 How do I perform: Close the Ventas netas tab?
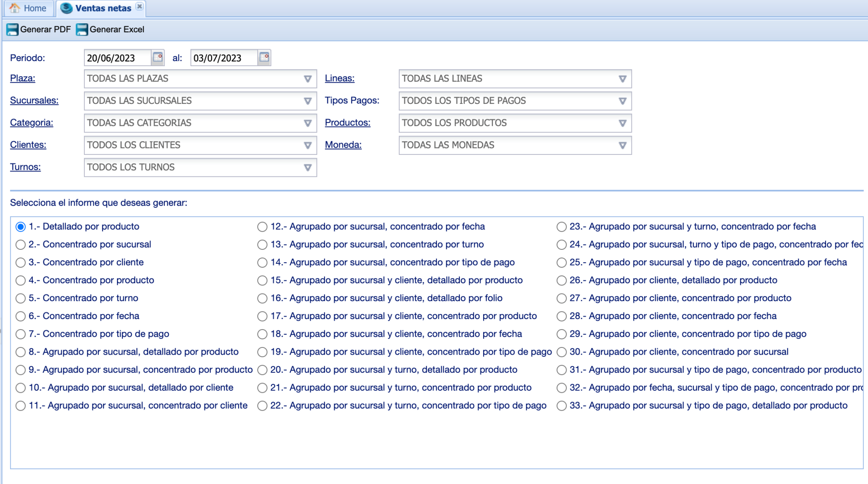tap(139, 7)
